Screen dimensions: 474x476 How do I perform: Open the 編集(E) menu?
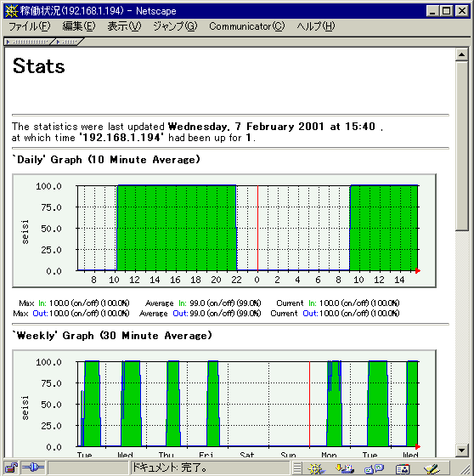coord(79,26)
